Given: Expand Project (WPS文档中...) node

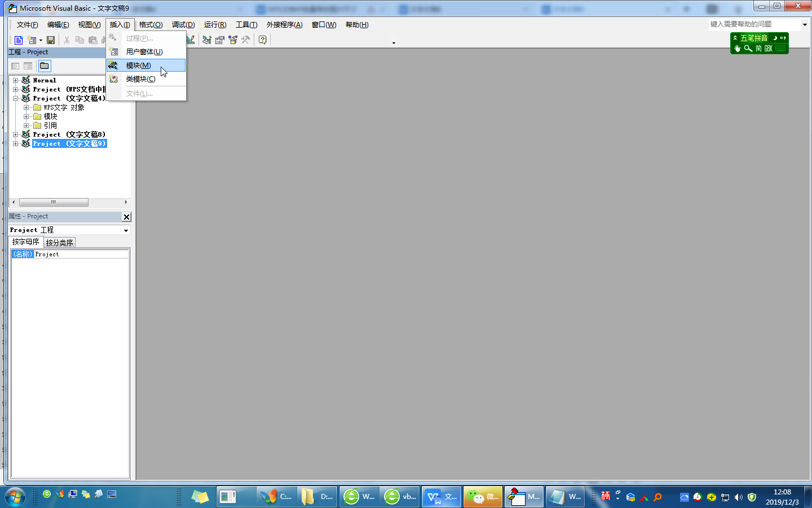Looking at the screenshot, I should (16, 89).
